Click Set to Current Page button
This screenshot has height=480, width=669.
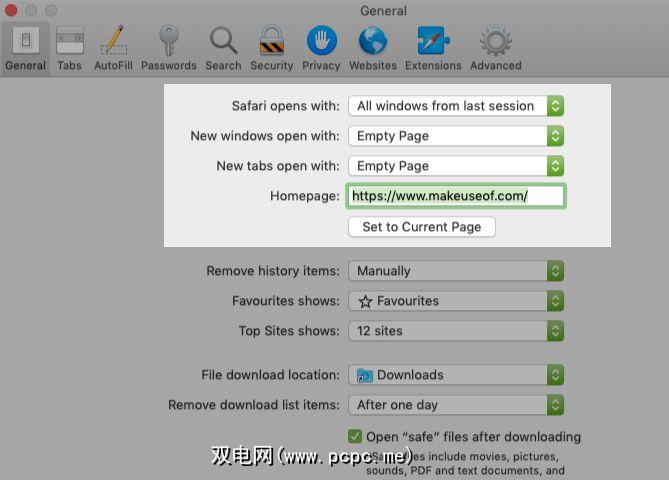click(422, 227)
